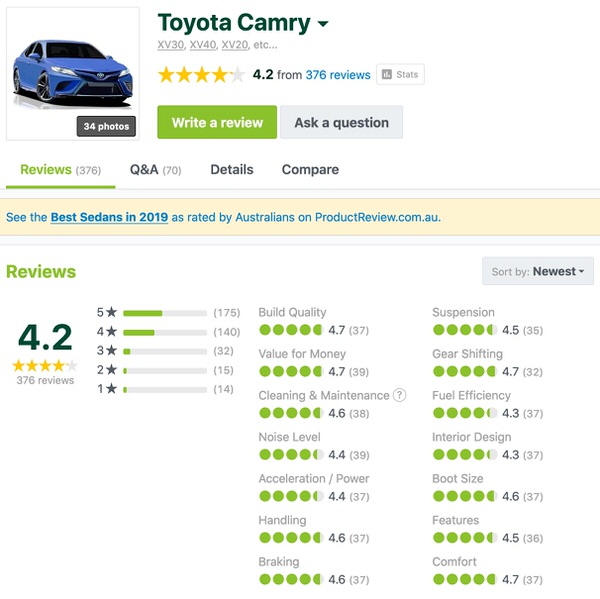Filter by the 2 star rating bar

(x=165, y=370)
